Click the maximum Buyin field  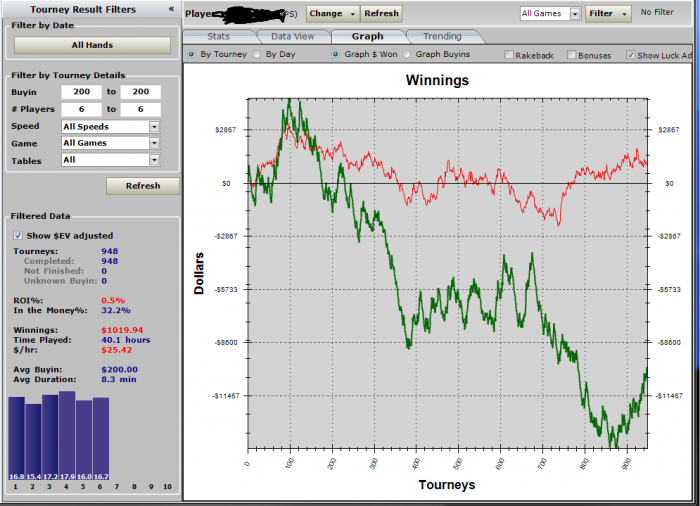(x=141, y=92)
